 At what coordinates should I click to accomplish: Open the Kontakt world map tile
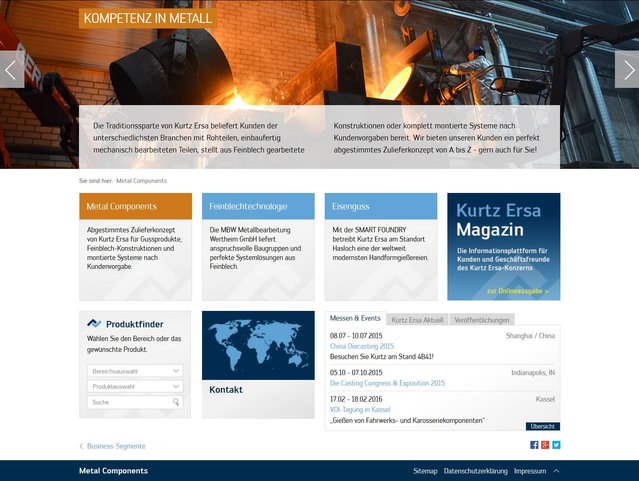(258, 346)
